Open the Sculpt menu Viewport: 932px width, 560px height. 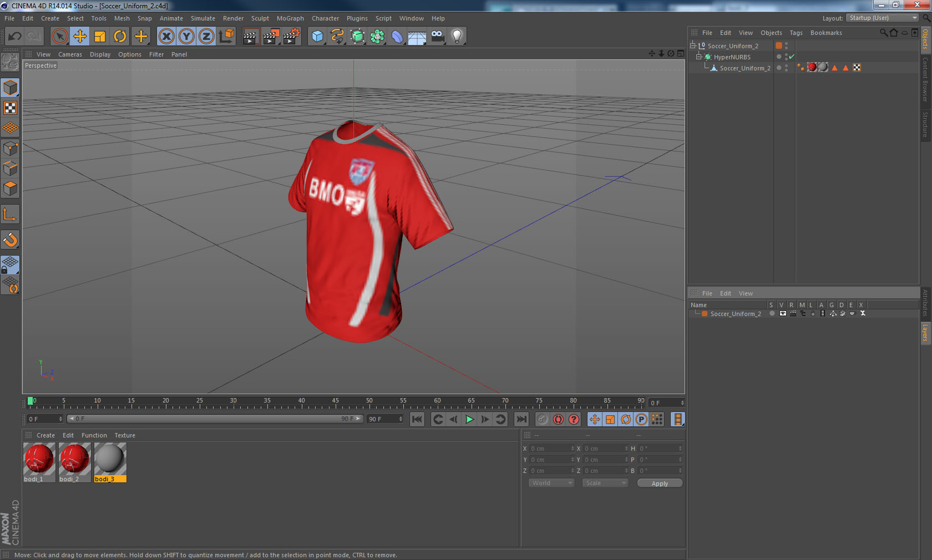tap(260, 18)
